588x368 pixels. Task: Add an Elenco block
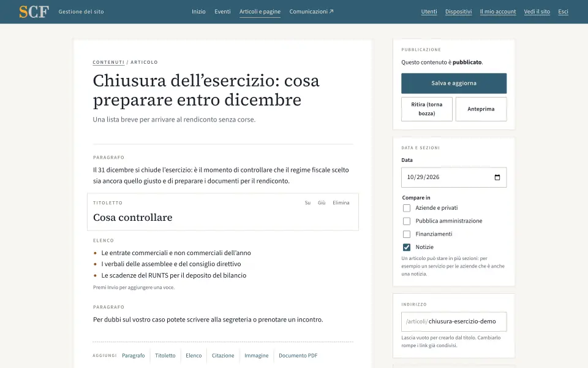[194, 356]
